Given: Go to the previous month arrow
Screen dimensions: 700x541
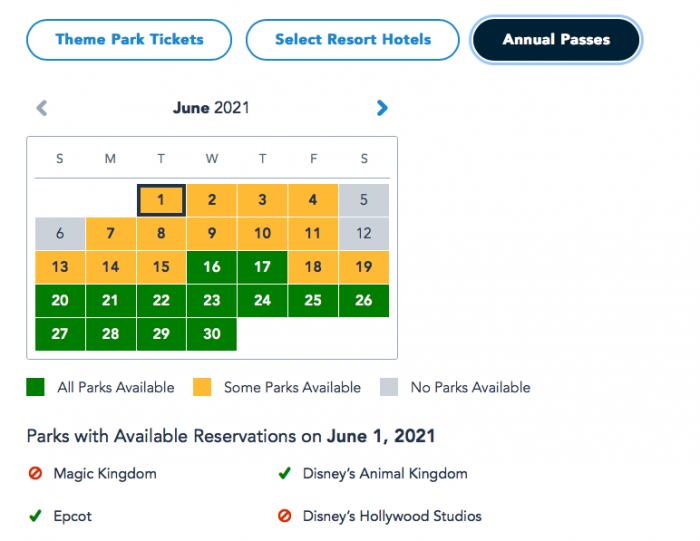Looking at the screenshot, I should (41, 108).
